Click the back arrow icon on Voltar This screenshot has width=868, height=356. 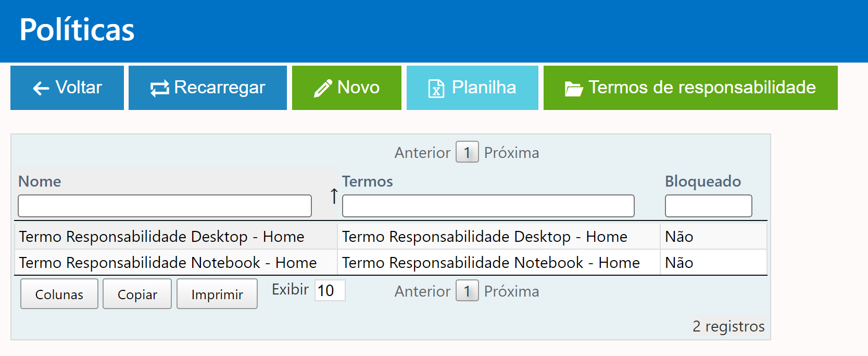coord(41,89)
